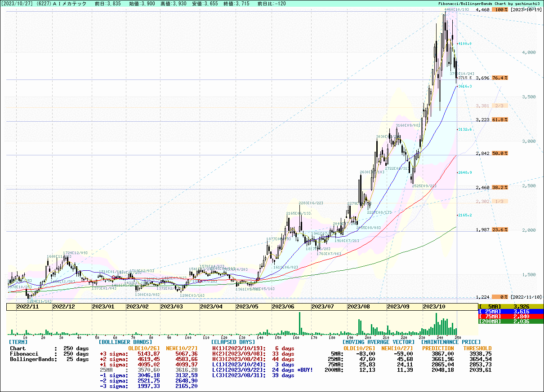Click the blue 25MA legend box
The height and width of the screenshot is (392, 544).
click(510, 311)
